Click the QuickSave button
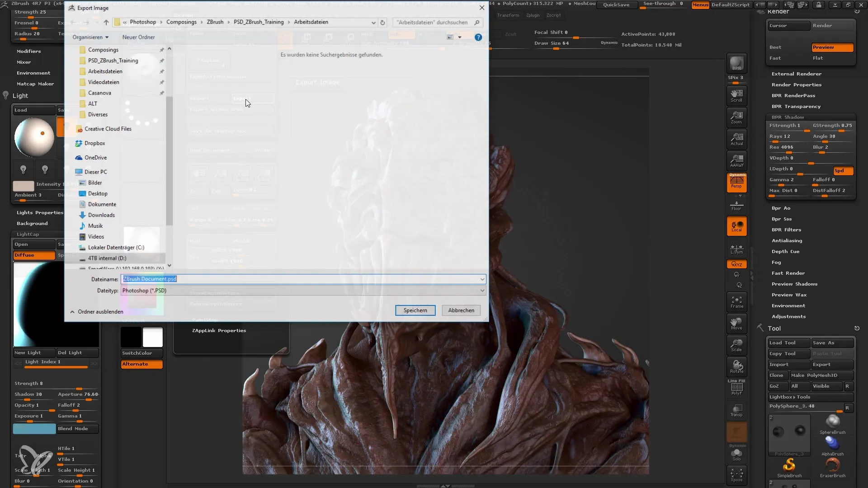868x488 pixels. pyautogui.click(x=616, y=5)
